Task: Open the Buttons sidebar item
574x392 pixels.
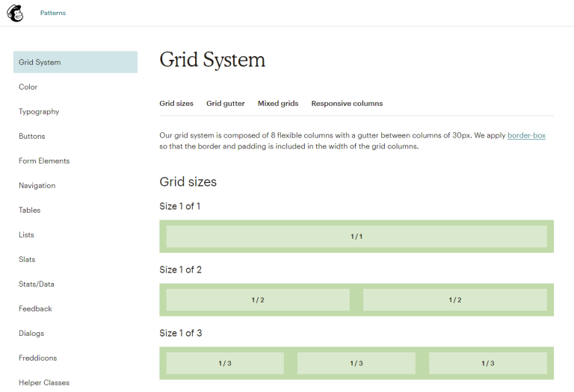Action: 32,136
